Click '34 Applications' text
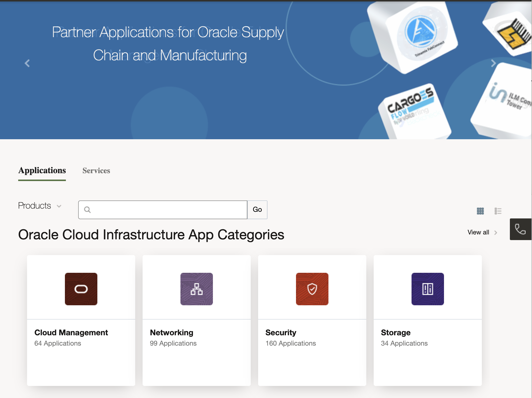Screen dimensions: 532x398 click(404, 343)
